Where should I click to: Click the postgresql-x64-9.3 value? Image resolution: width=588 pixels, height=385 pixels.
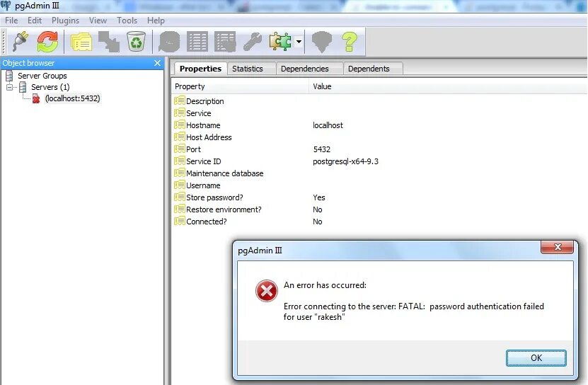tap(345, 161)
